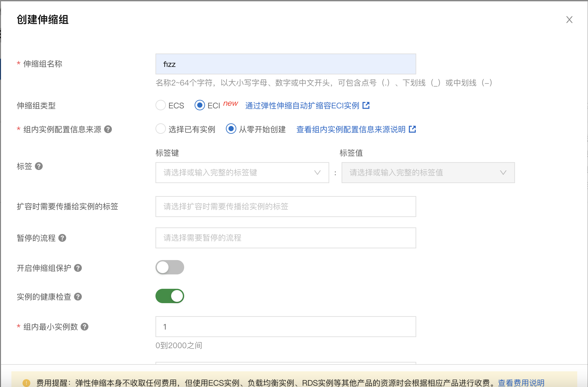Click help icon next to 实例的健康检查
This screenshot has width=588, height=387.
[78, 297]
